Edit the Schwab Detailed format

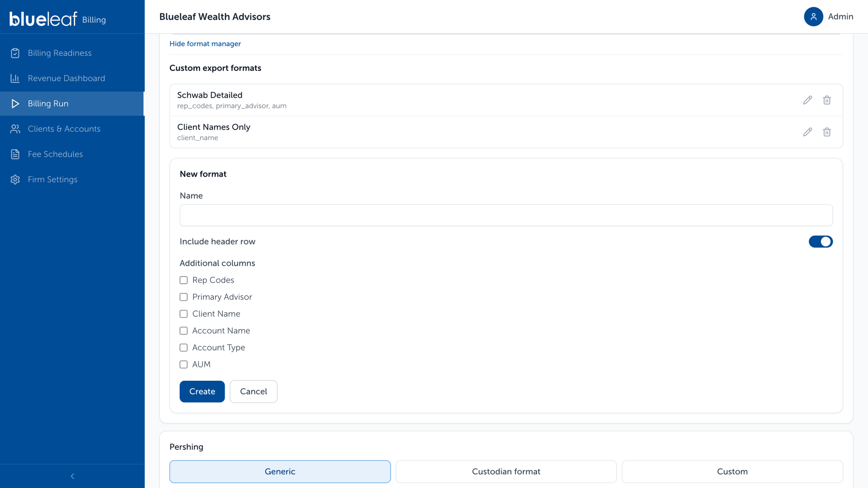807,100
